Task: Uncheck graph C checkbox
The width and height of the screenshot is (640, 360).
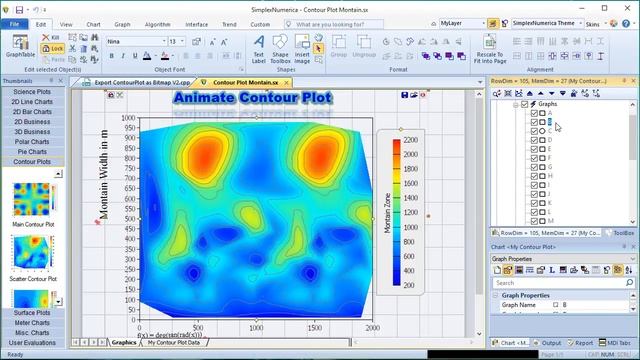Action: [534, 131]
